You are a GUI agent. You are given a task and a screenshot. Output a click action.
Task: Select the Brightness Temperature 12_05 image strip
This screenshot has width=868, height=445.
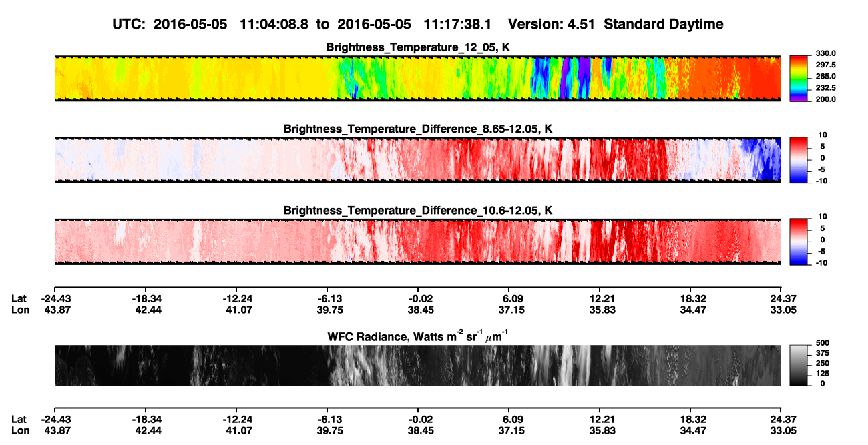418,79
